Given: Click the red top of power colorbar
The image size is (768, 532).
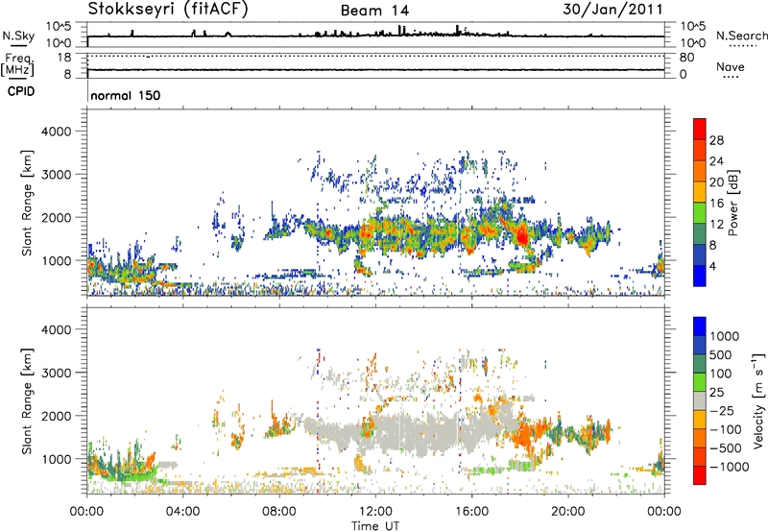Looking at the screenshot, I should 700,129.
